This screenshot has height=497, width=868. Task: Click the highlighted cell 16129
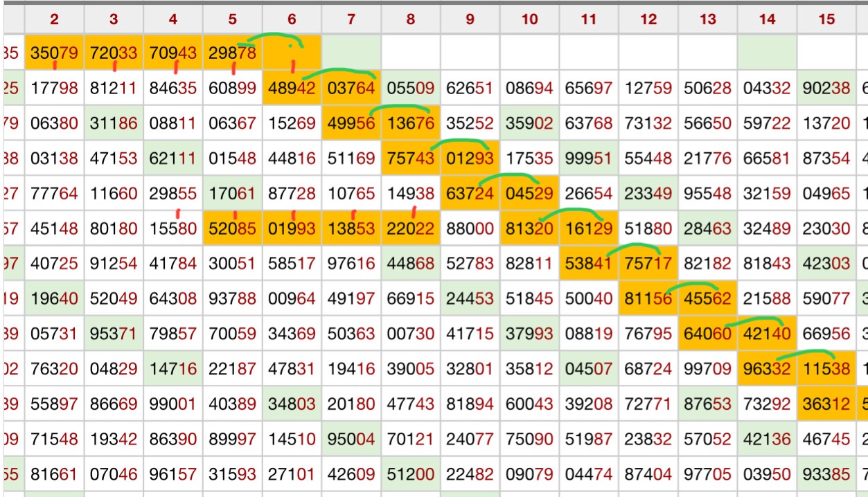589,228
